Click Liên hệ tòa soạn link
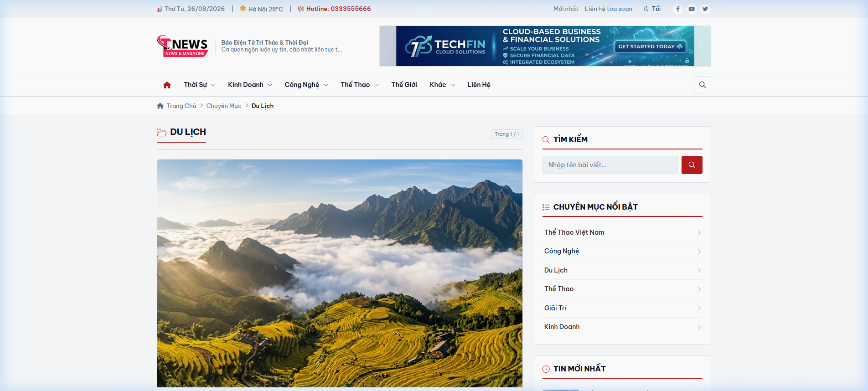This screenshot has width=868, height=391. click(x=608, y=9)
